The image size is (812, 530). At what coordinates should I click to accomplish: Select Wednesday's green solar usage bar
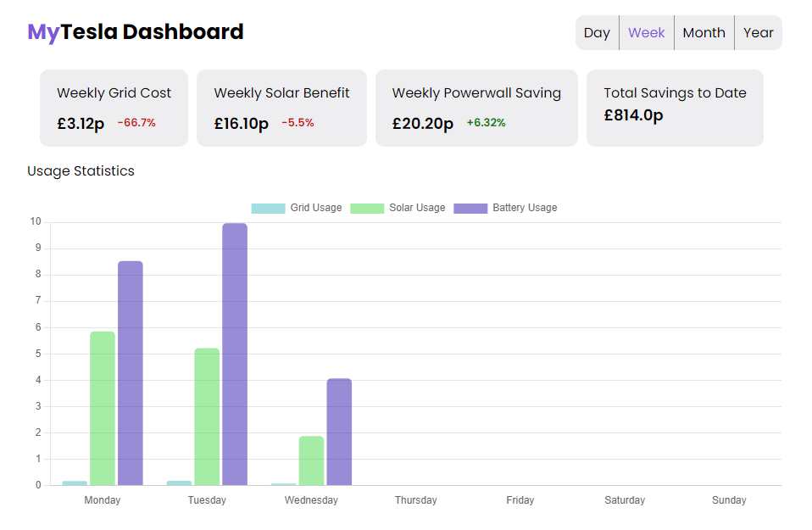point(311,460)
